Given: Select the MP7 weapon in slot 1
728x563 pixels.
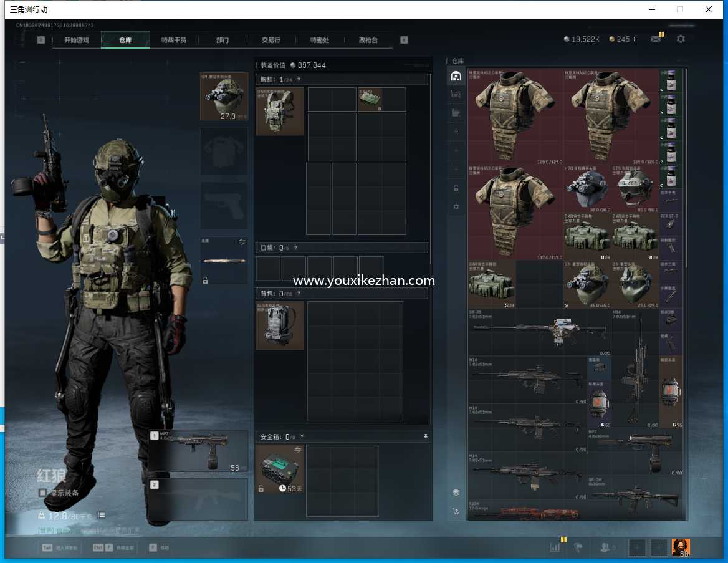Looking at the screenshot, I should tap(198, 450).
